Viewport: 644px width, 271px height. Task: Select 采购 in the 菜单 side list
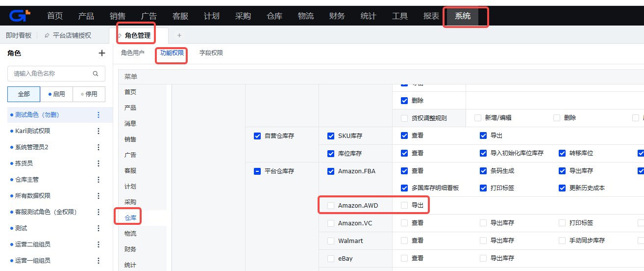130,202
